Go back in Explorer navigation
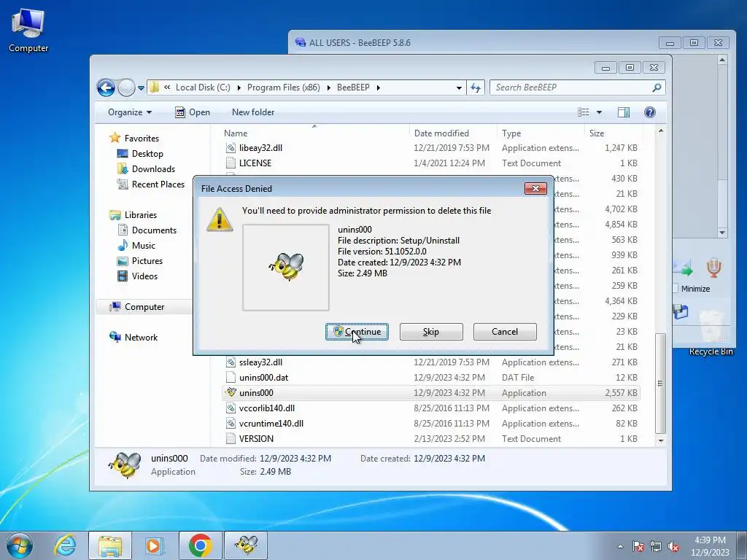 pos(106,87)
